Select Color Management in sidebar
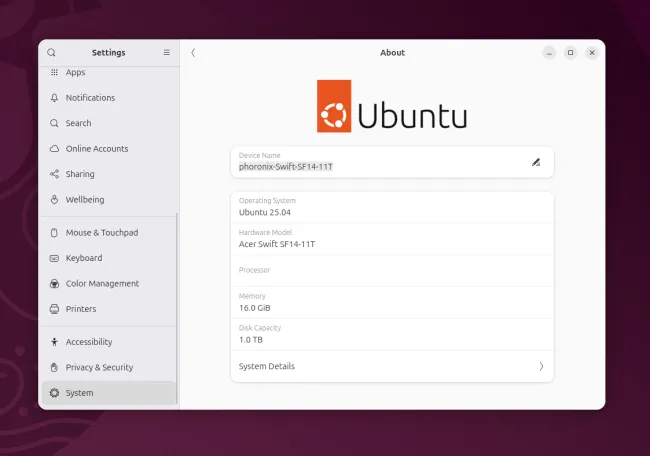The height and width of the screenshot is (456, 650). coord(102,284)
